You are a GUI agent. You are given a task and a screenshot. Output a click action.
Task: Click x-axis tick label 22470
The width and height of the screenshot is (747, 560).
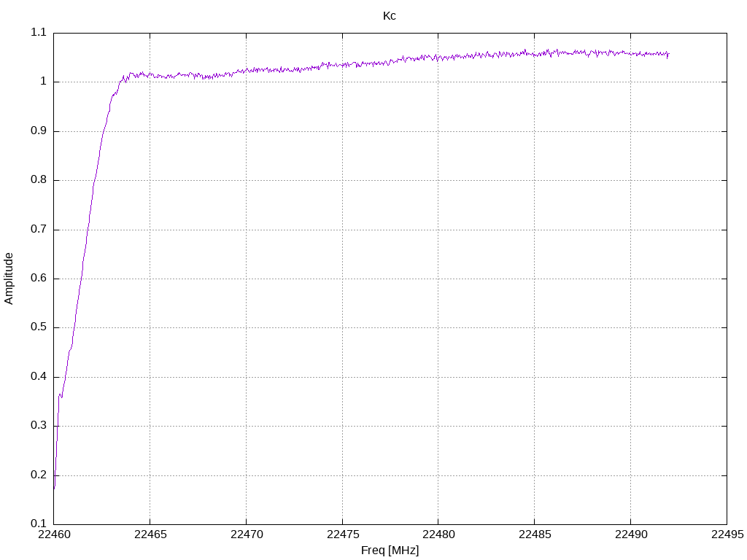[247, 534]
